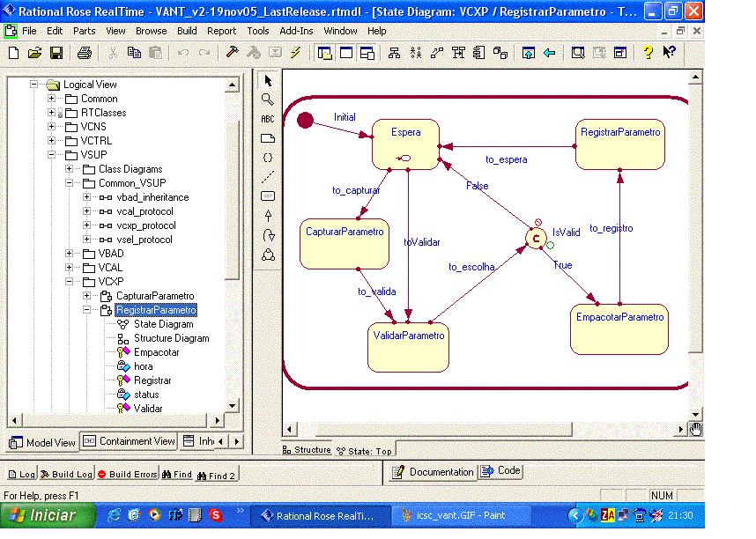Save the model with floppy icon
The image size is (756, 539).
[56, 53]
